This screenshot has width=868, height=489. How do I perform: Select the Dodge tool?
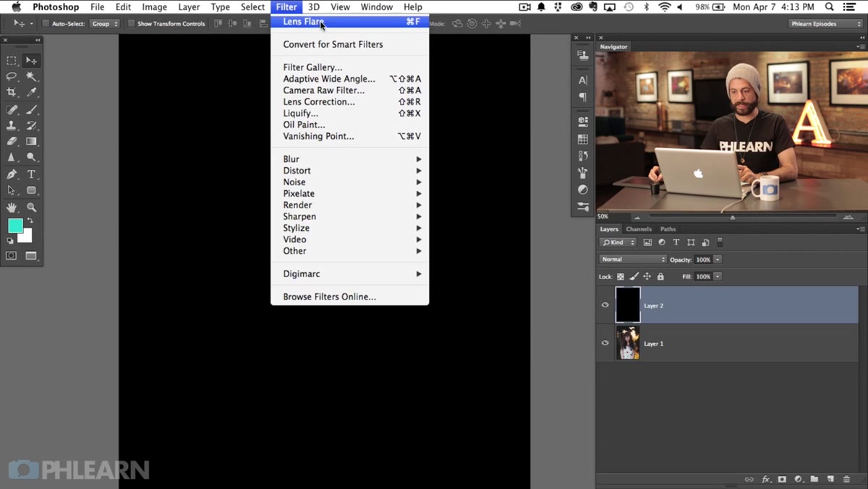(31, 158)
